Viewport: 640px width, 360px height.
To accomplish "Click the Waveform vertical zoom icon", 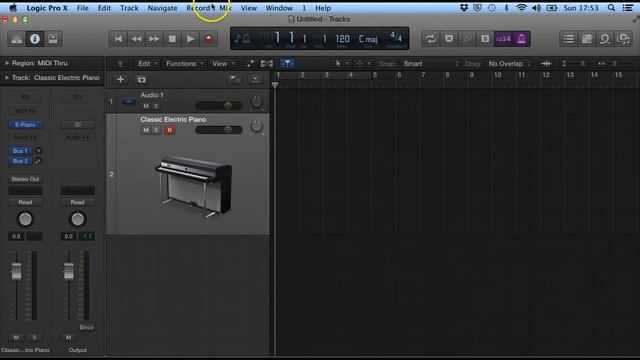I will click(x=546, y=64).
